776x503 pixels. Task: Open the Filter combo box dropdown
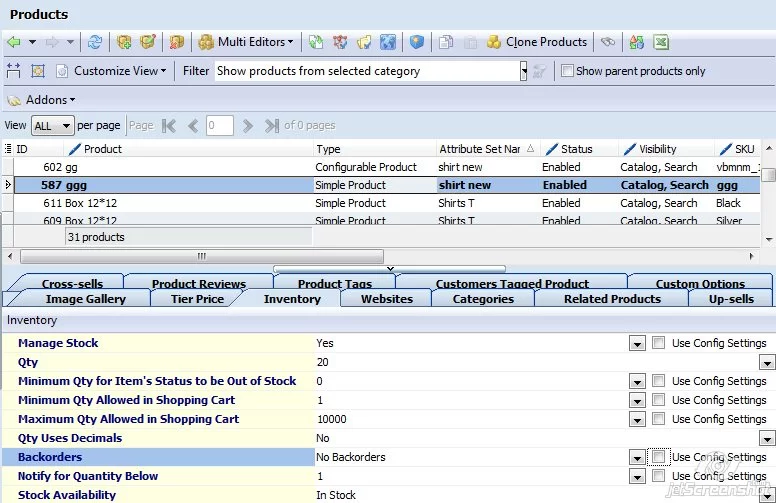(524, 71)
